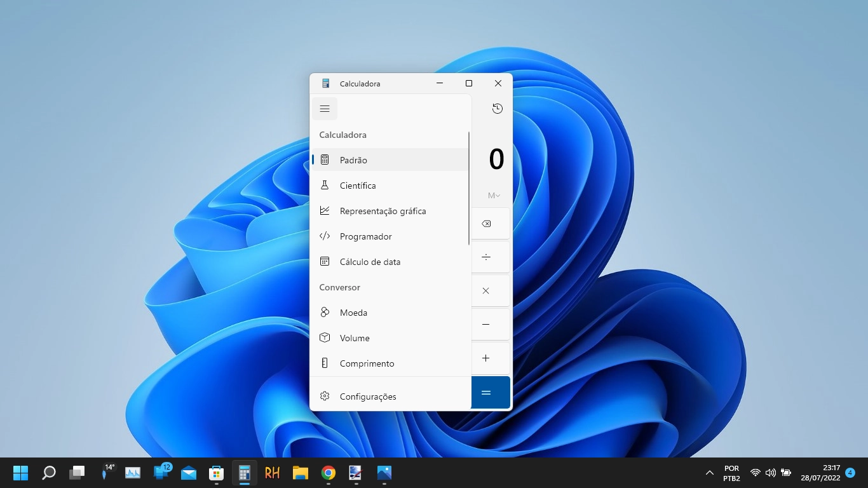Open Configurações at the menu bottom
The width and height of the screenshot is (868, 488).
[390, 396]
